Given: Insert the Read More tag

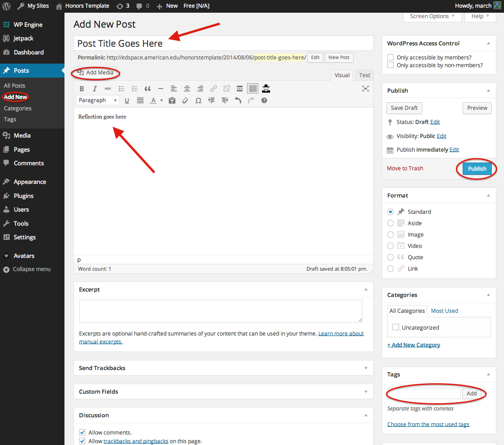Looking at the screenshot, I should (x=239, y=89).
